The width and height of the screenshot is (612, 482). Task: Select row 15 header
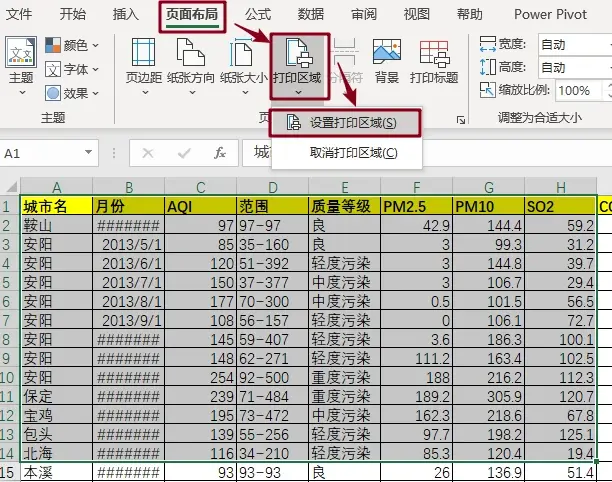click(x=8, y=473)
